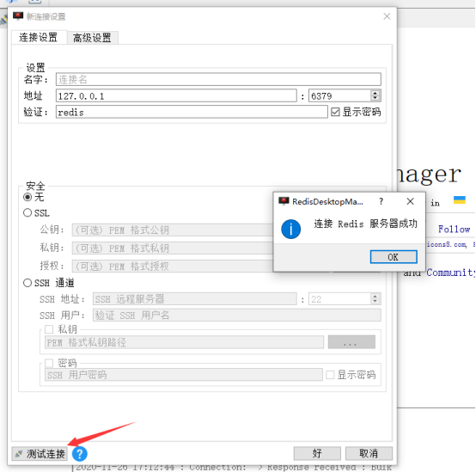Viewport: 476px width, 472px height.
Task: Click the icons8.com link in main window
Action: [x=447, y=244]
